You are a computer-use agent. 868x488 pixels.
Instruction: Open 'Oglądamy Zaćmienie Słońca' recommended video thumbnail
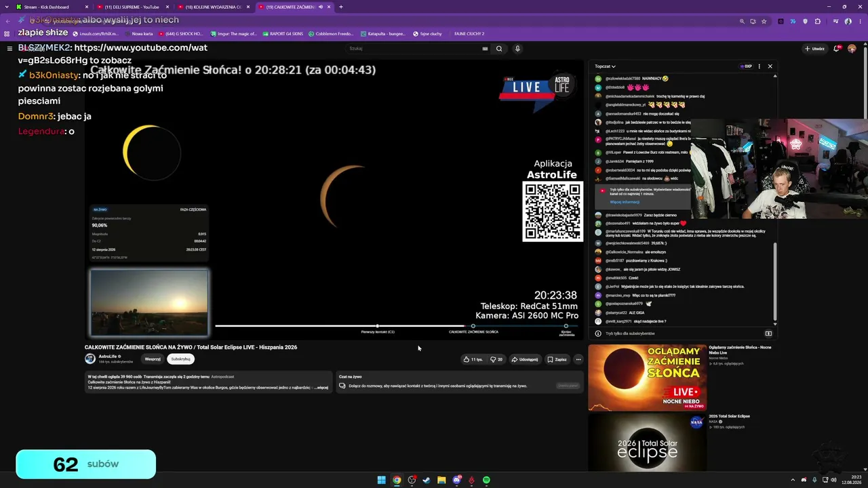[x=647, y=378]
